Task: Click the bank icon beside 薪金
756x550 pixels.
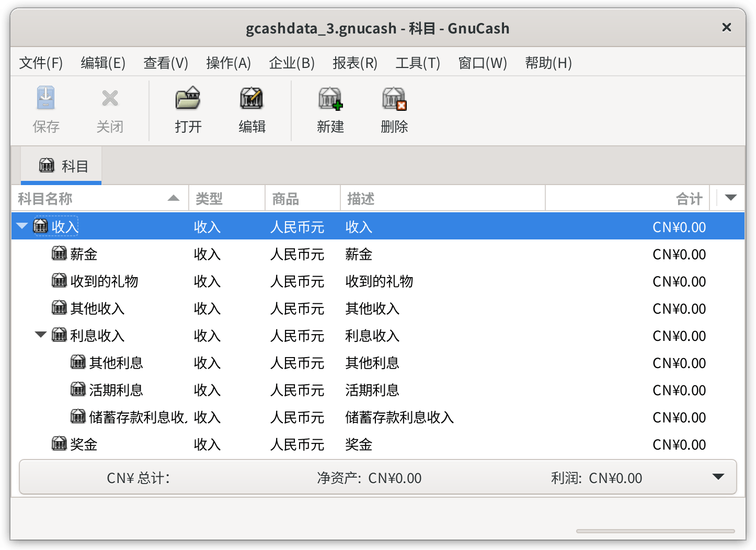Action: tap(59, 254)
